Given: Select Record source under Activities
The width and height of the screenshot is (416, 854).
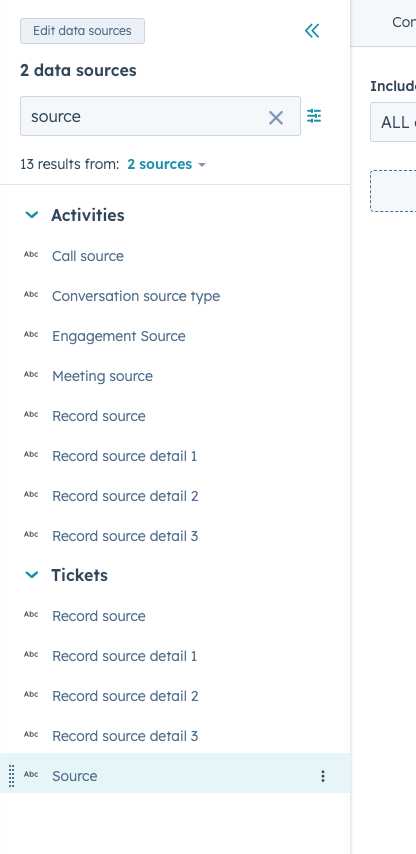Looking at the screenshot, I should coord(99,416).
